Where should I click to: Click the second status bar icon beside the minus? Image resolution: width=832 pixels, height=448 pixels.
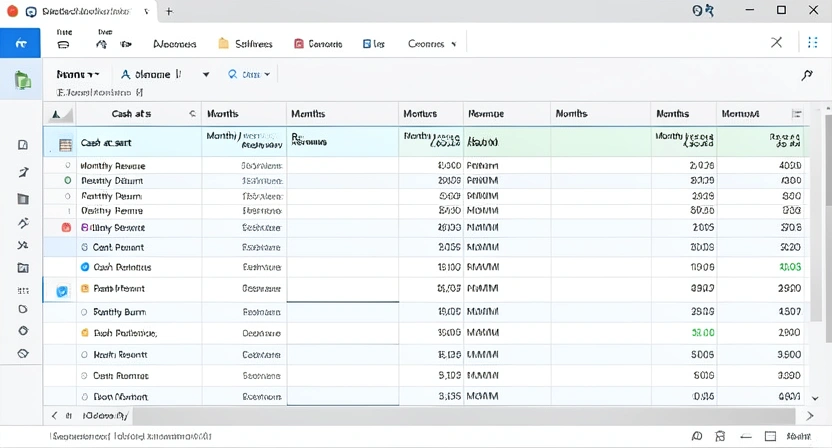720,436
